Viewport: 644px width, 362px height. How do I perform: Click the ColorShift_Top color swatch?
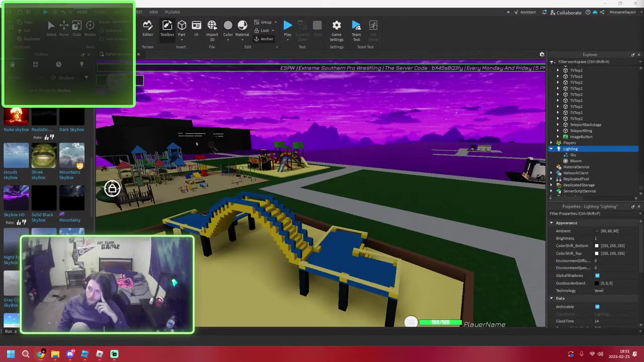(597, 253)
